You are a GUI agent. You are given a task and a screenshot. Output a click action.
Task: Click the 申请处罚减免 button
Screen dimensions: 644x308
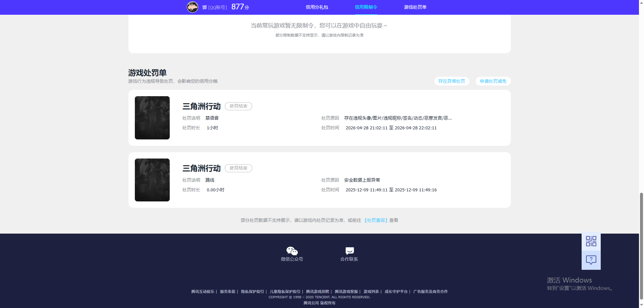tap(493, 81)
